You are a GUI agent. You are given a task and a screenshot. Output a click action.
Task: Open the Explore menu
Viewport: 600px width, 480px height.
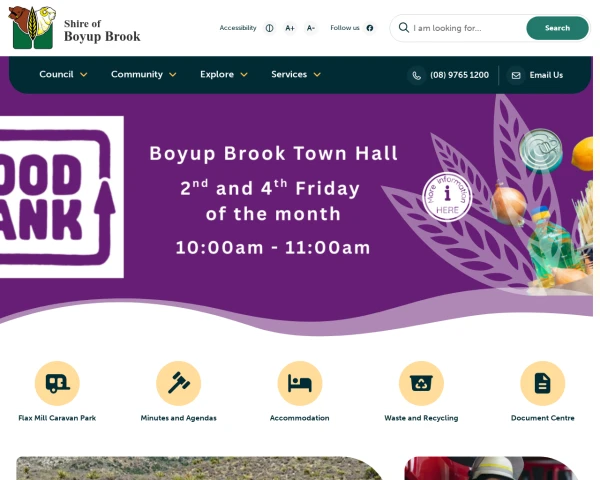coord(217,74)
